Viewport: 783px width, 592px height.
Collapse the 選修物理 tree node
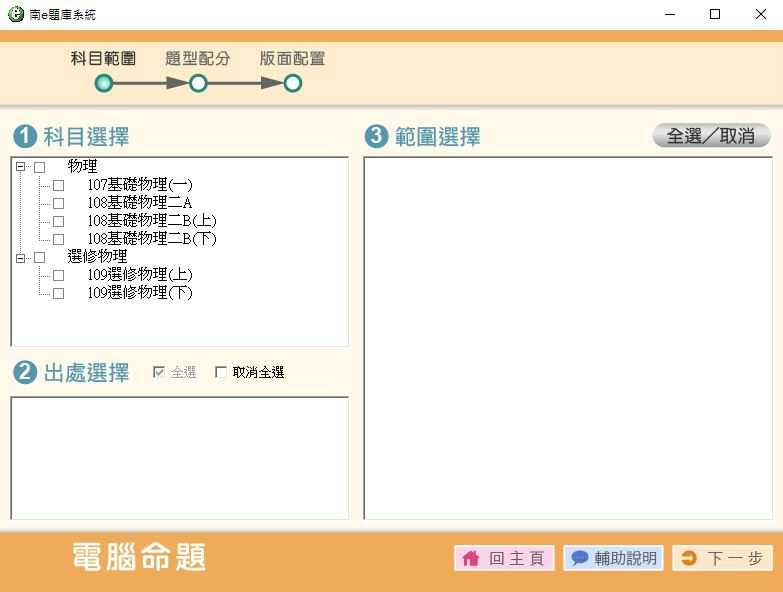coord(20,258)
